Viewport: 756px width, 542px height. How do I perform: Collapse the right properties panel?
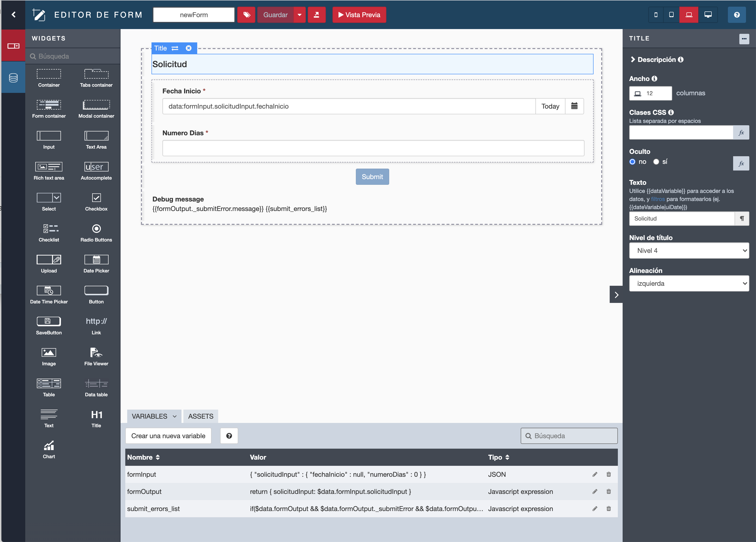[x=616, y=294]
